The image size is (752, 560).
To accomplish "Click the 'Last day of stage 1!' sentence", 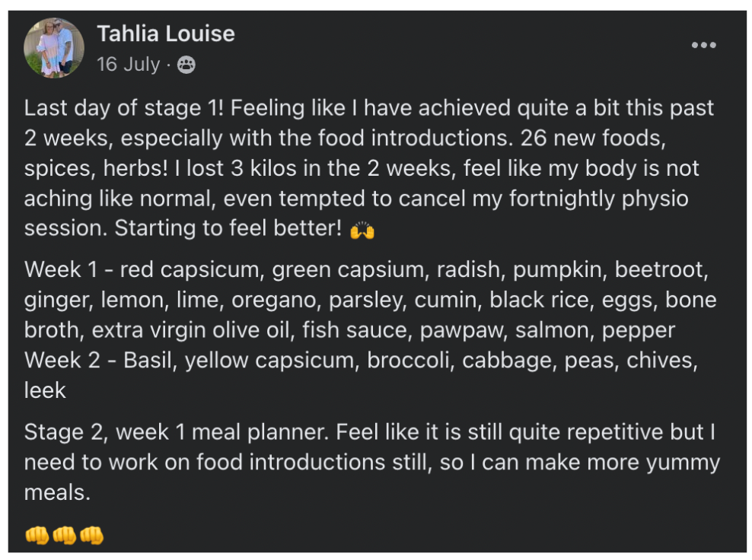I will point(124,109).
